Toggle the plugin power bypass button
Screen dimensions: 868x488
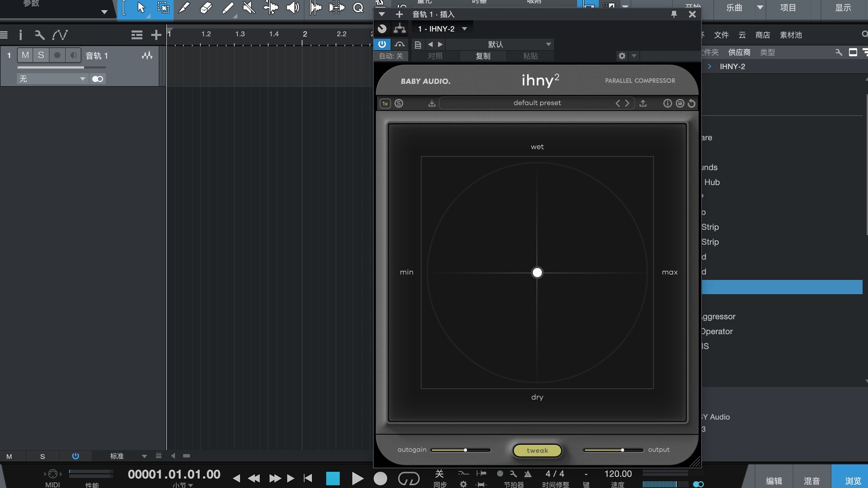click(x=382, y=44)
